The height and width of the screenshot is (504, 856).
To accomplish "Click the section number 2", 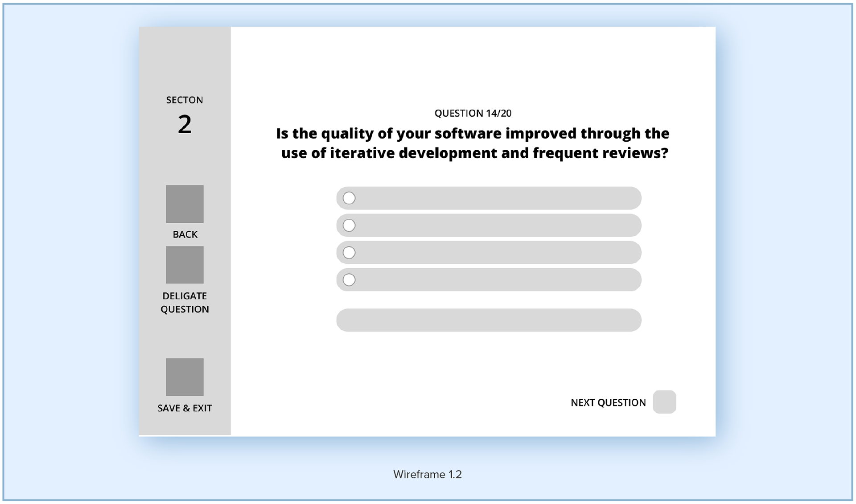I will point(185,124).
